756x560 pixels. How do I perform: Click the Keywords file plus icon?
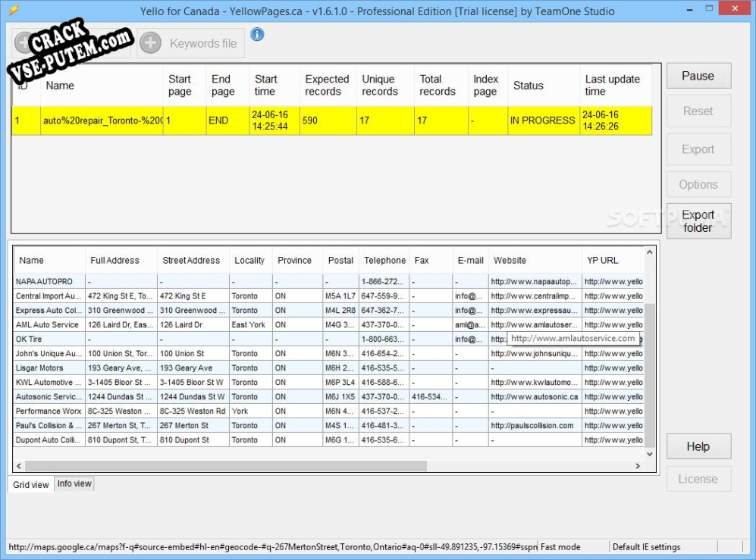[x=150, y=43]
